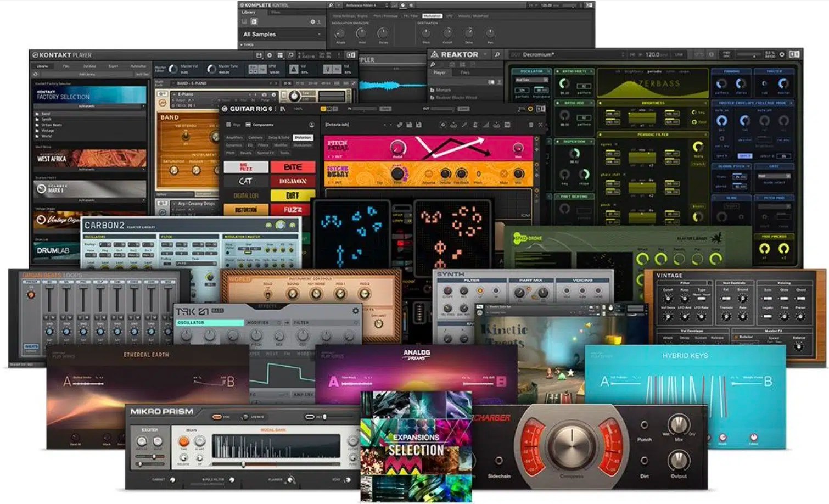Click the Guitar Rig trash icon
This screenshot has height=504, width=829.
pos(531,125)
